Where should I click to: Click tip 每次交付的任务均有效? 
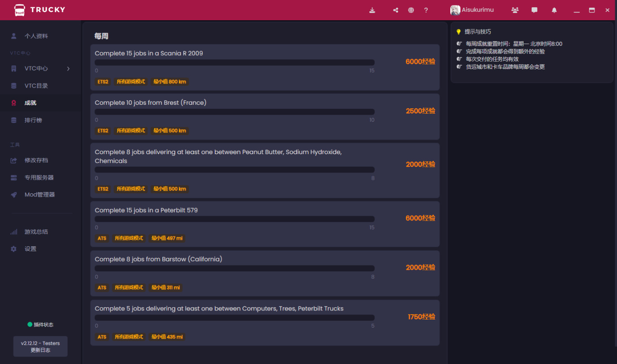(493, 59)
